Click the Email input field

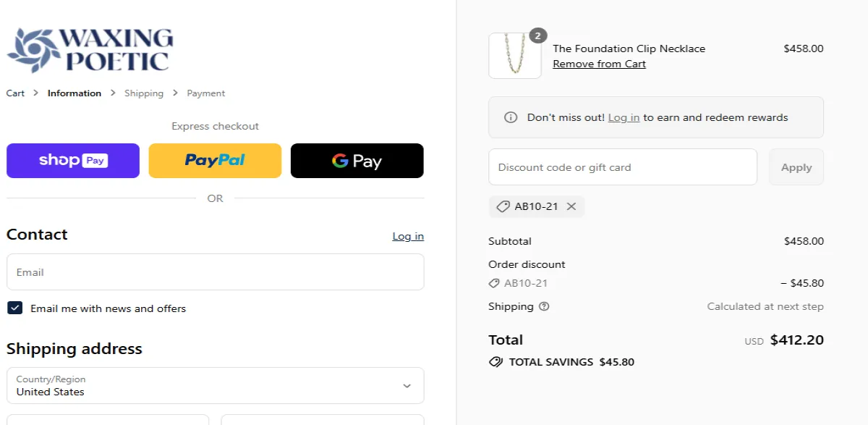tap(215, 272)
